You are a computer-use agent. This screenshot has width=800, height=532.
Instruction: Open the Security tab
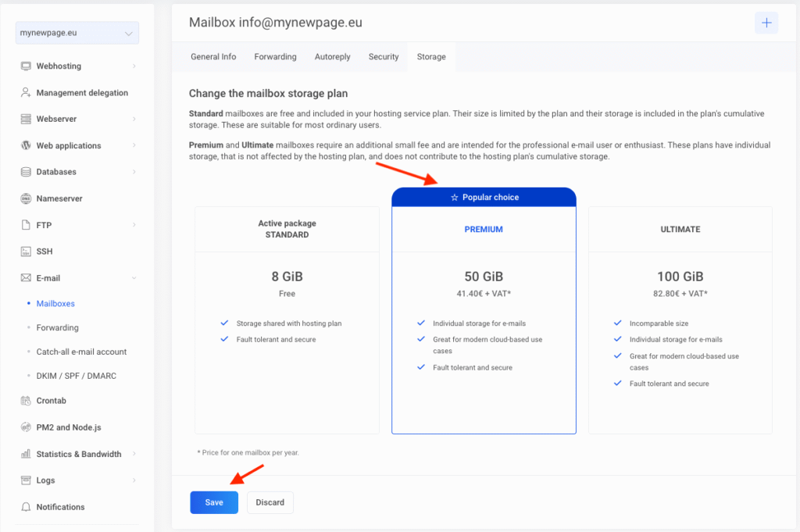click(384, 57)
